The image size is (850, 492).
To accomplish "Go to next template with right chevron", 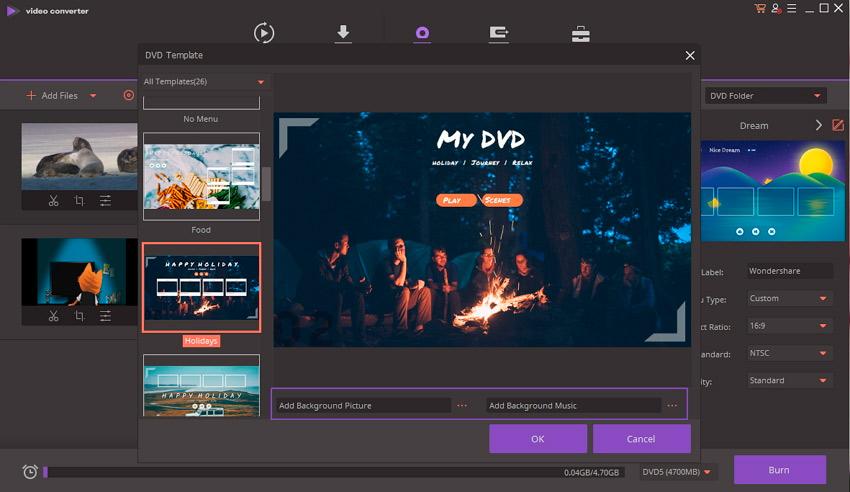I will [818, 125].
